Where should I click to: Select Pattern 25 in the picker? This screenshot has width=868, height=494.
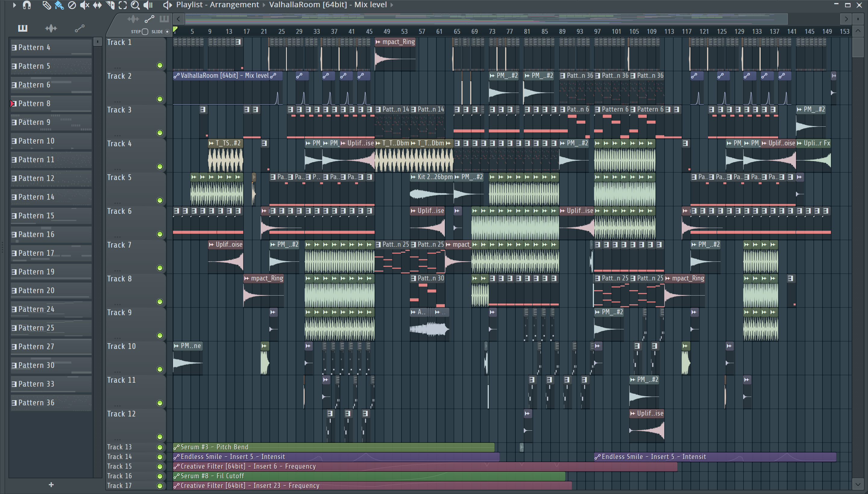(x=51, y=328)
